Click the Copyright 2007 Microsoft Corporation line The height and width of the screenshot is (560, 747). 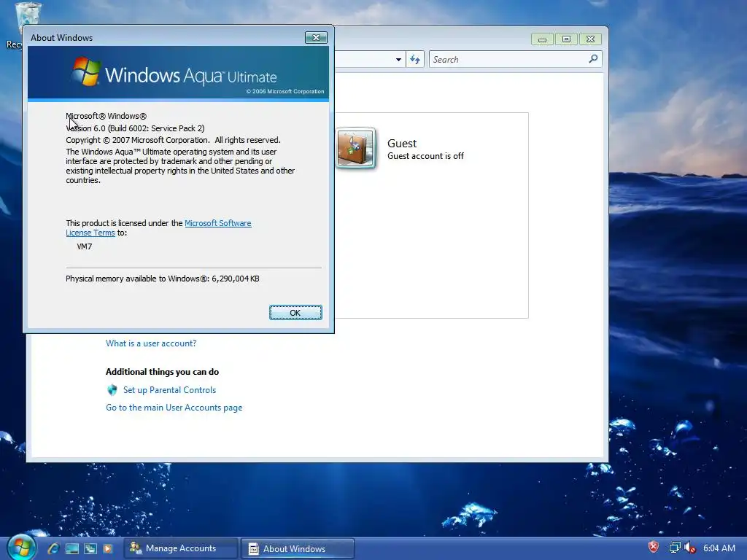pyautogui.click(x=173, y=140)
